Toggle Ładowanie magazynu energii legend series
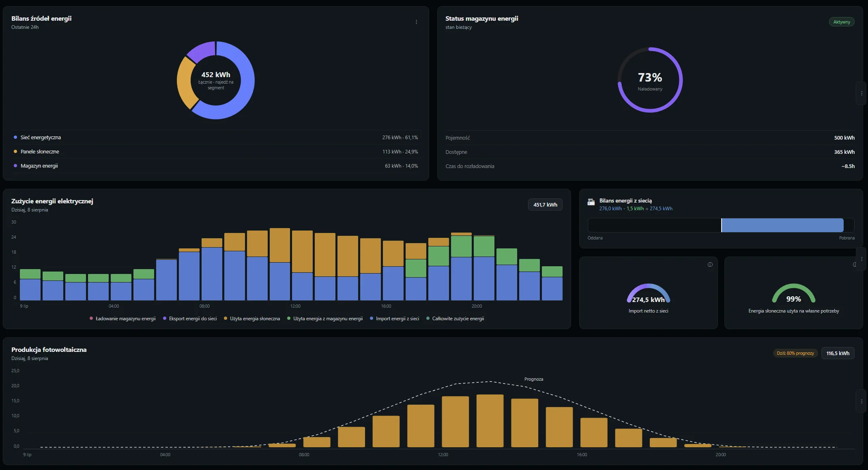This screenshot has width=868, height=470. pyautogui.click(x=122, y=319)
